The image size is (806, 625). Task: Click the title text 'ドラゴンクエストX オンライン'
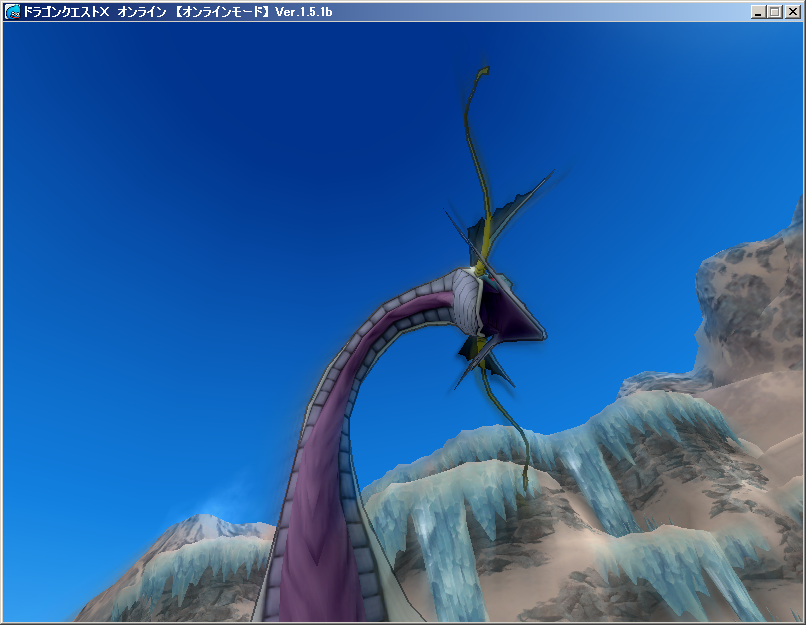click(95, 12)
